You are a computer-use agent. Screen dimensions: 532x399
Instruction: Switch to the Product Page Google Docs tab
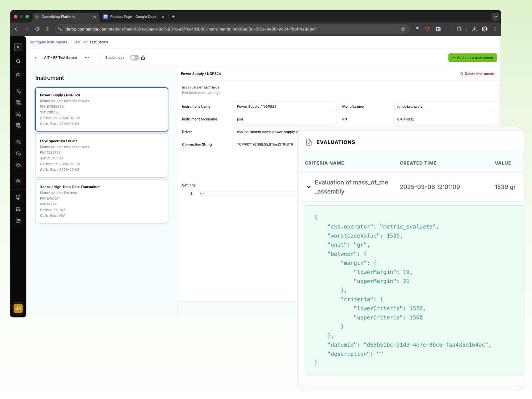pos(133,16)
